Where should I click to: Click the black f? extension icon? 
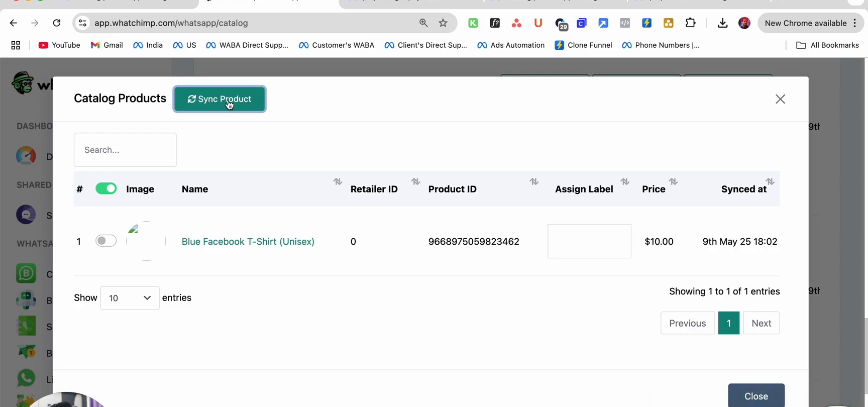(x=495, y=23)
